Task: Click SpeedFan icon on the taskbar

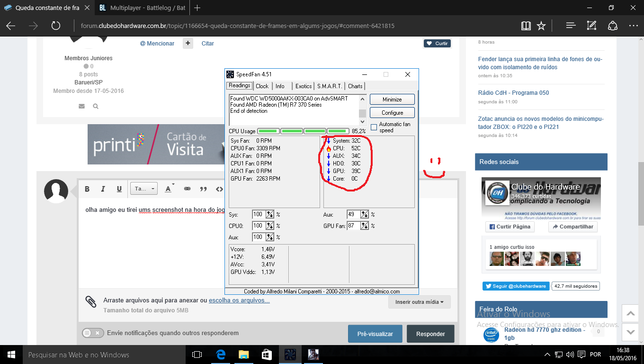Action: click(x=290, y=355)
